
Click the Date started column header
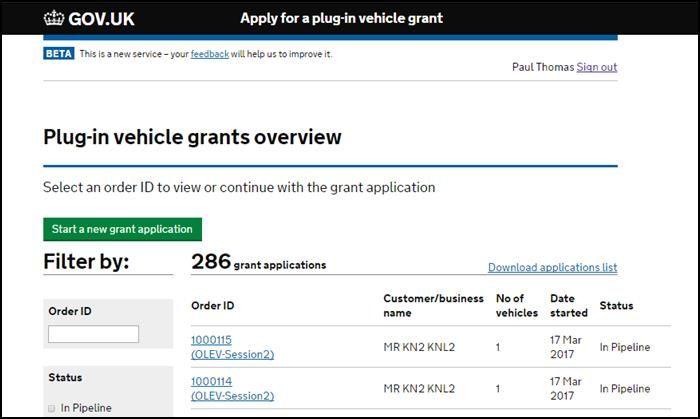pos(568,305)
